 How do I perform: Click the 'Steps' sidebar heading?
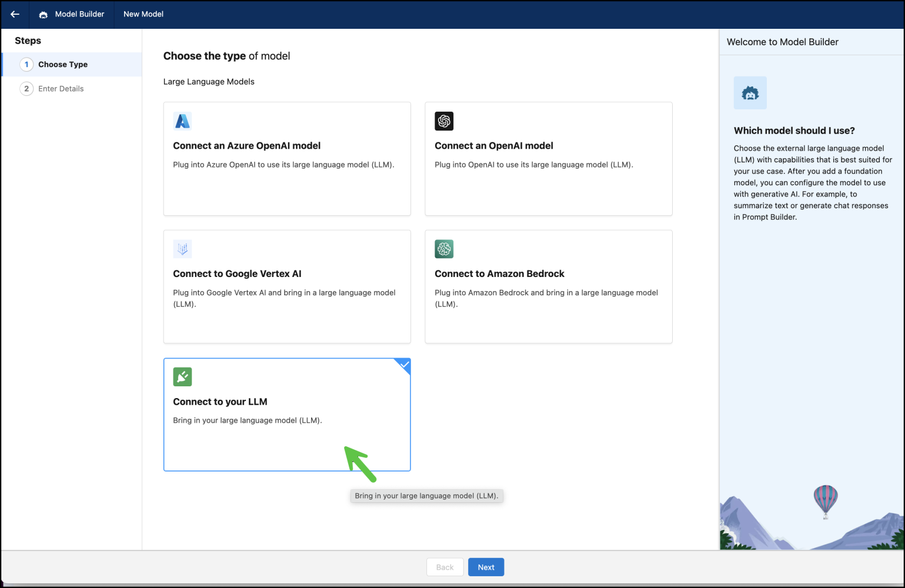click(x=28, y=41)
